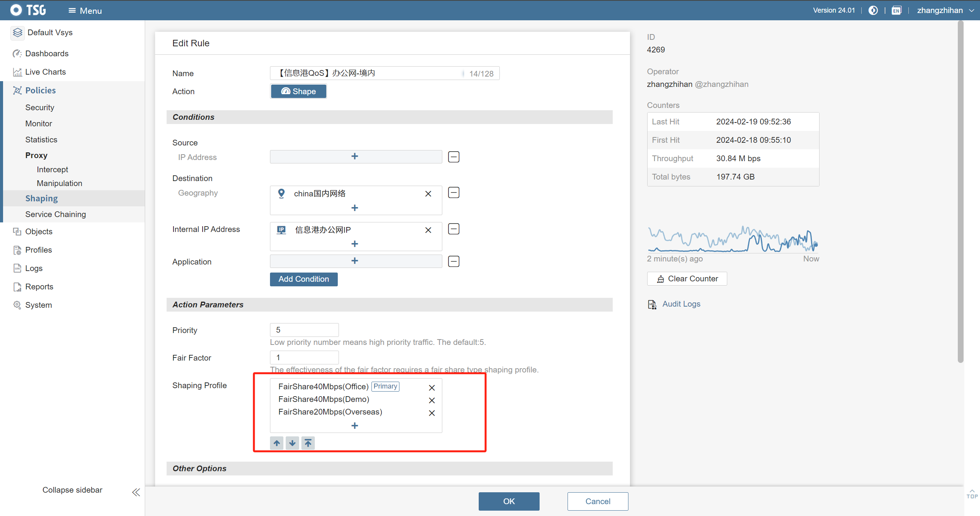Viewport: 980px width, 516px height.
Task: Move shaping profile down with arrow
Action: coord(292,443)
